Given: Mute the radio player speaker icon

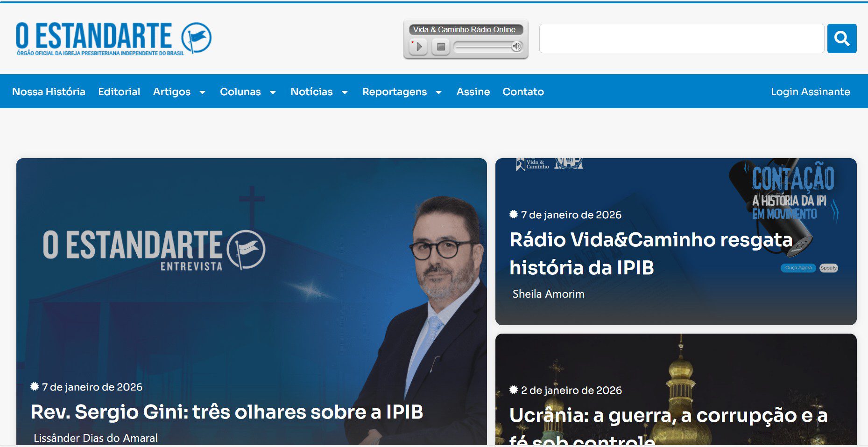Looking at the screenshot, I should click(x=516, y=46).
